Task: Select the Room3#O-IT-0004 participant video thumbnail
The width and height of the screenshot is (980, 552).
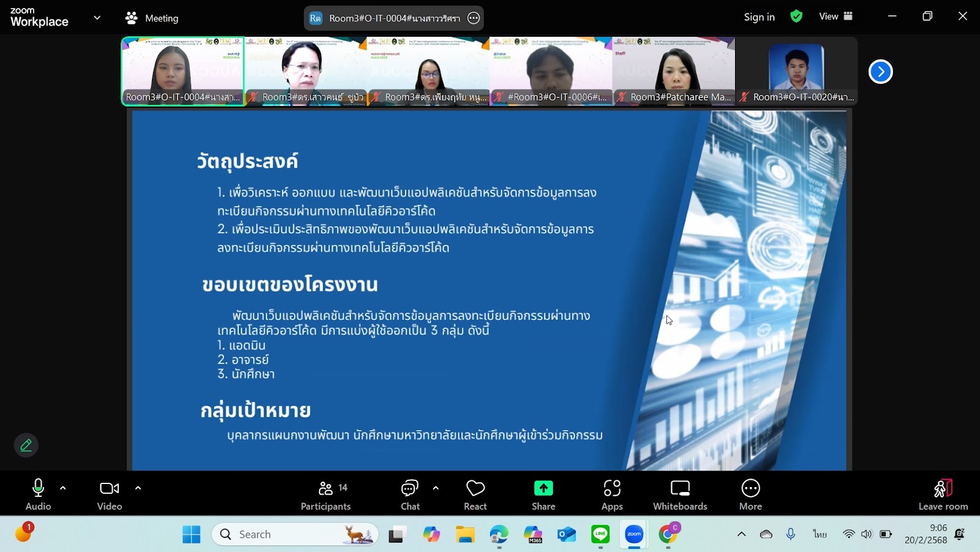Action: tap(183, 71)
